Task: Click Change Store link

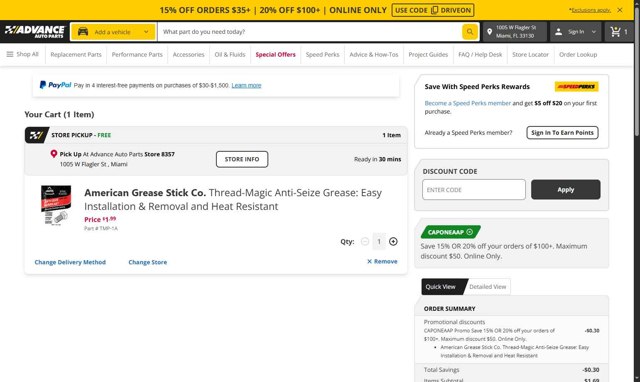Action: (148, 262)
